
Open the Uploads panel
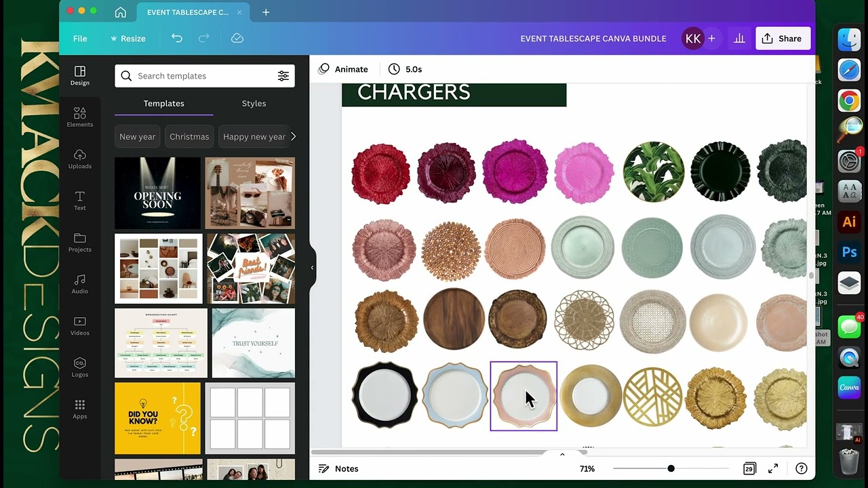(x=79, y=159)
